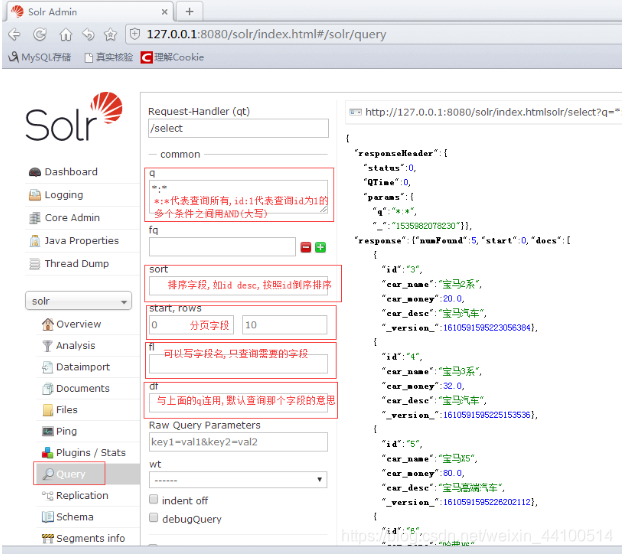
Task: Click the fl field list input
Action: [238, 364]
